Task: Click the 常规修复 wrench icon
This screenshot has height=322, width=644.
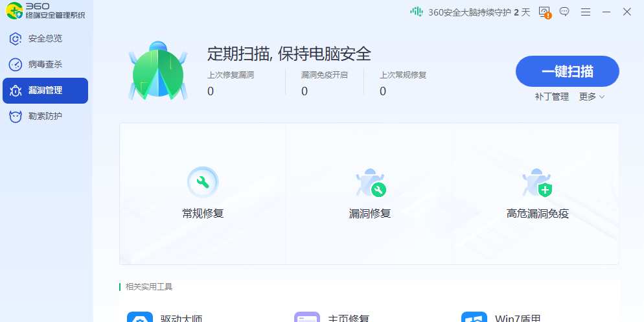Action: pos(203,183)
